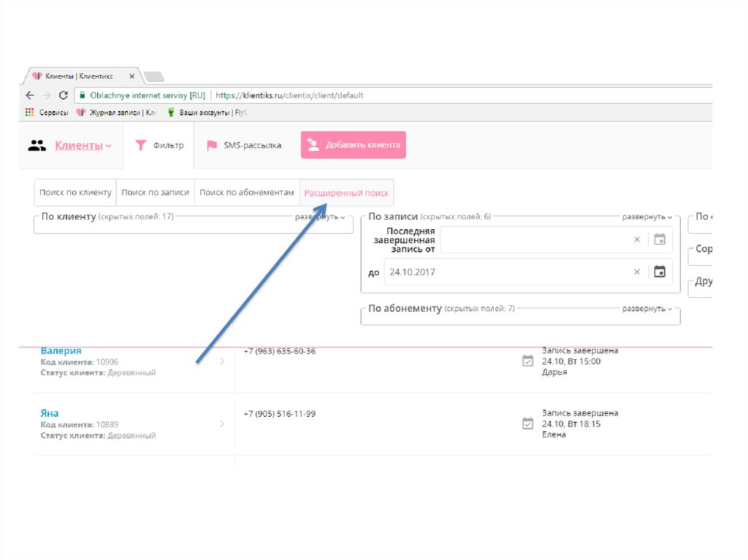Select the Поиск по записи tab
748x560 pixels.
point(155,193)
